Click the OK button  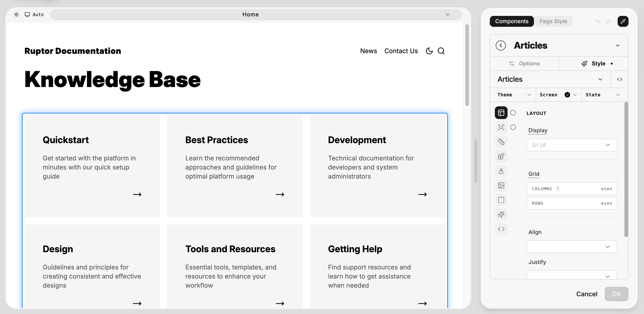(x=616, y=294)
